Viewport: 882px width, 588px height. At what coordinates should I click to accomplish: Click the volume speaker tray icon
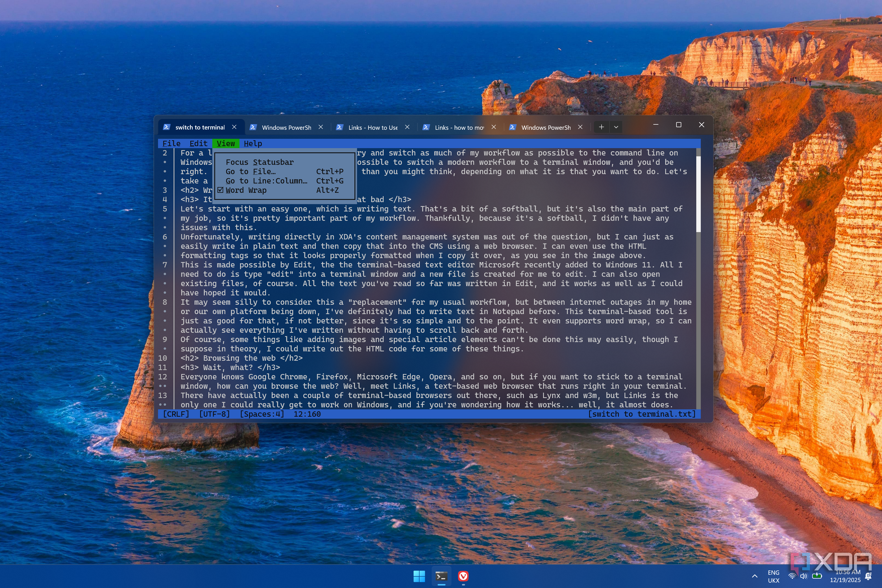pos(803,576)
